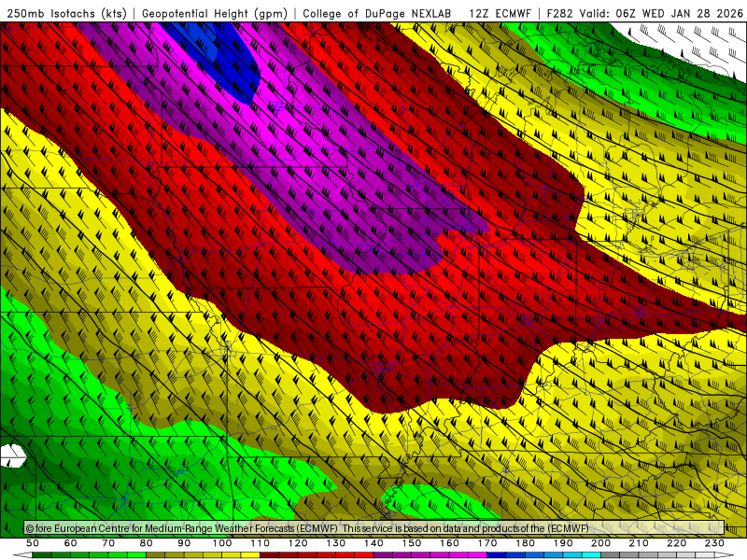Click the 200 label on the color scale

point(600,543)
